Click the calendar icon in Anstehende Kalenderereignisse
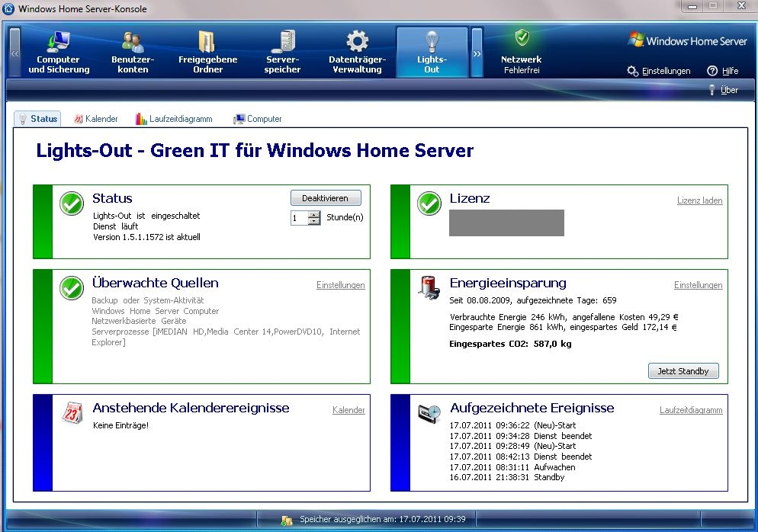Screen dimensions: 758x532 [x=72, y=412]
